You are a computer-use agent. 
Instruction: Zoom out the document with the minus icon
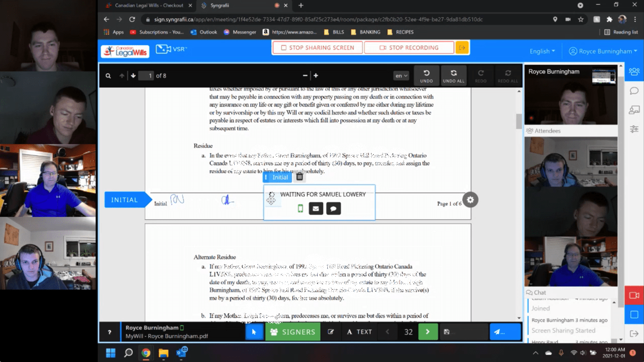(305, 75)
